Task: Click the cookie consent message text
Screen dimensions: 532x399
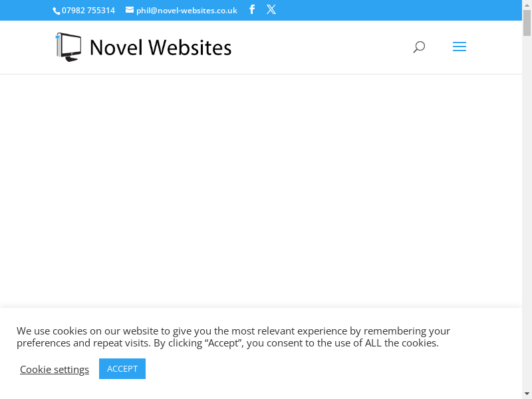Action: 233,336
